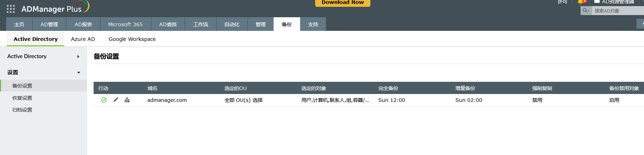Expand the Active Directory sidebar section arrow

(78, 56)
